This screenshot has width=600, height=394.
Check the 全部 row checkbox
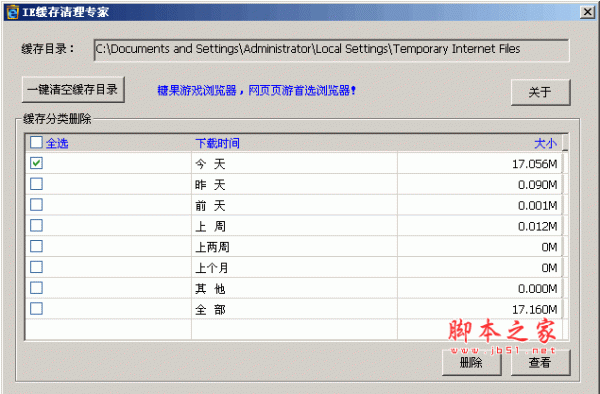point(36,308)
